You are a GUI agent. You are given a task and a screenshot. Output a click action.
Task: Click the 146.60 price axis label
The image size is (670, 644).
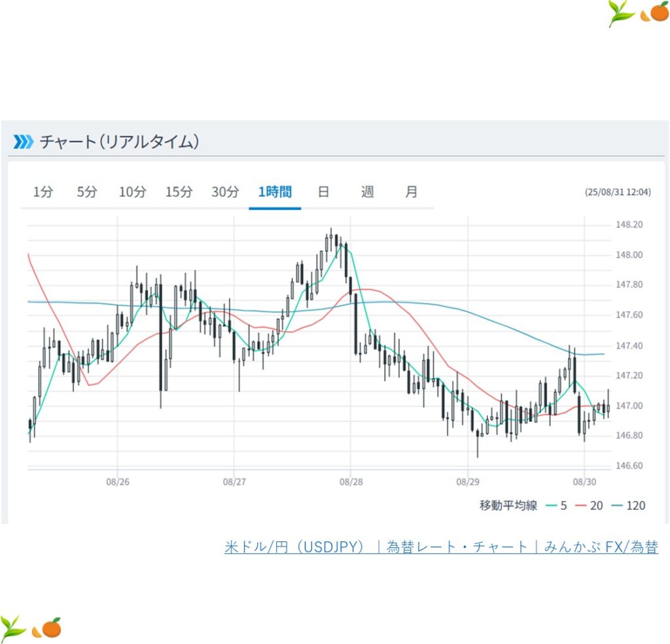pyautogui.click(x=629, y=466)
